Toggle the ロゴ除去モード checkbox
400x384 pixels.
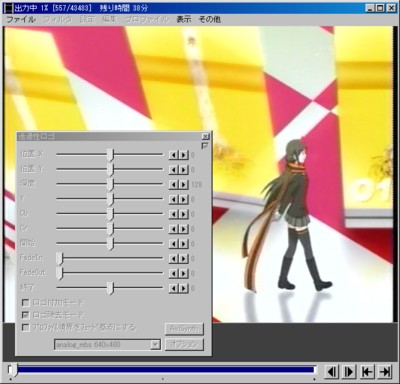(26, 315)
